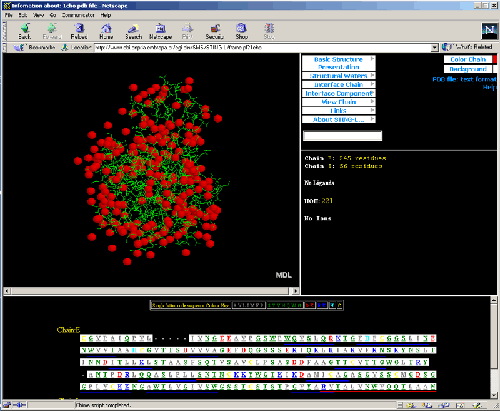Click the Print toolbar icon
Viewport: 500px width, 411px height.
188,28
